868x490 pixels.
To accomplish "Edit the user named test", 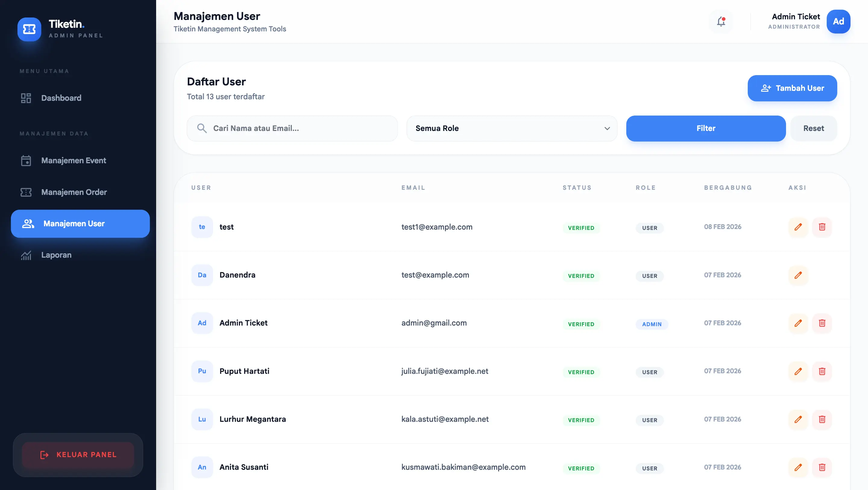I will point(798,227).
